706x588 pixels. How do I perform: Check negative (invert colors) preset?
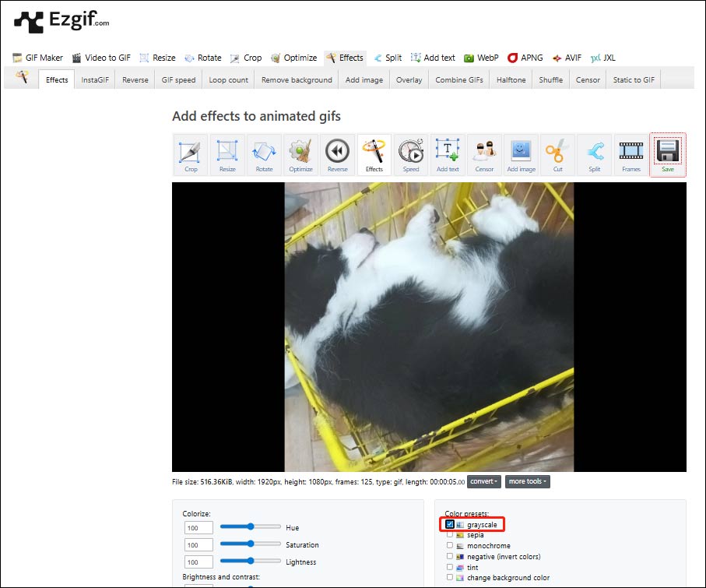449,556
